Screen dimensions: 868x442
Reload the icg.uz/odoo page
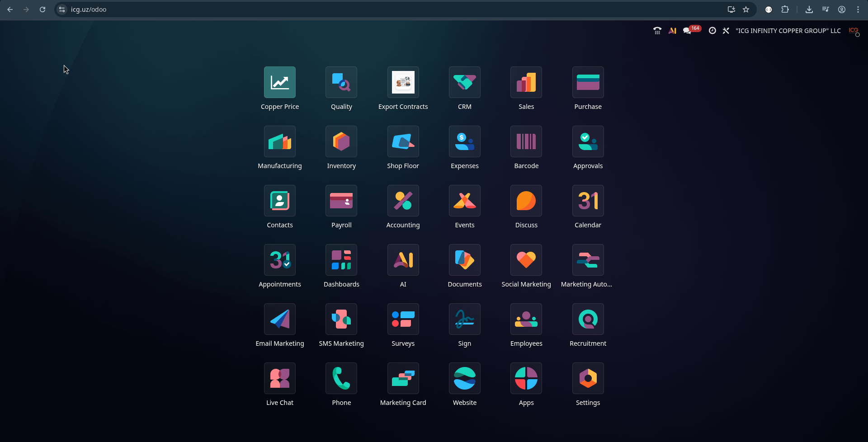tap(42, 9)
